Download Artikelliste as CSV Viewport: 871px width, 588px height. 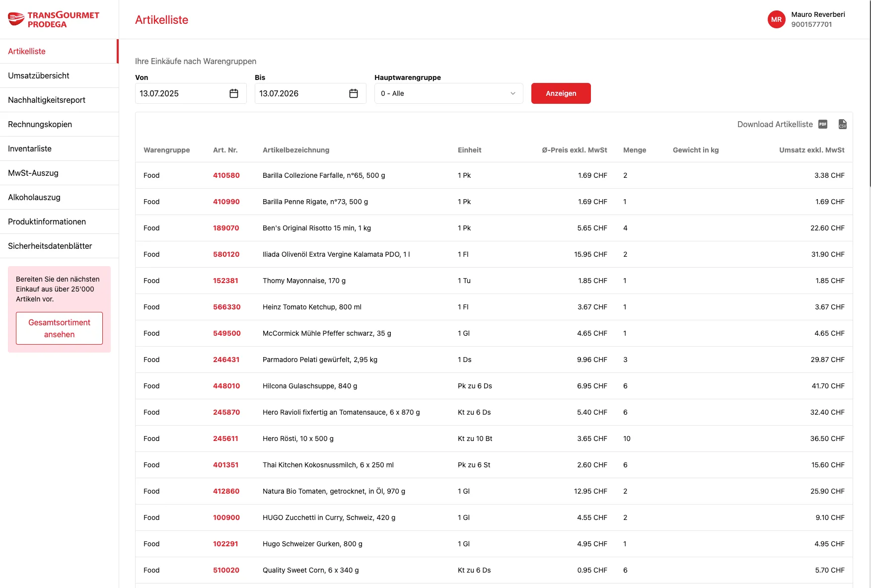tap(842, 124)
